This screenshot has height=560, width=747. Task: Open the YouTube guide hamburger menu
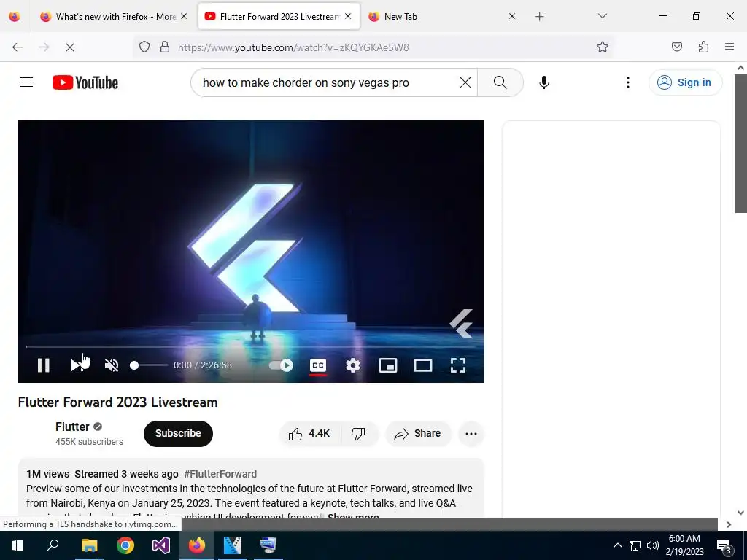click(26, 82)
